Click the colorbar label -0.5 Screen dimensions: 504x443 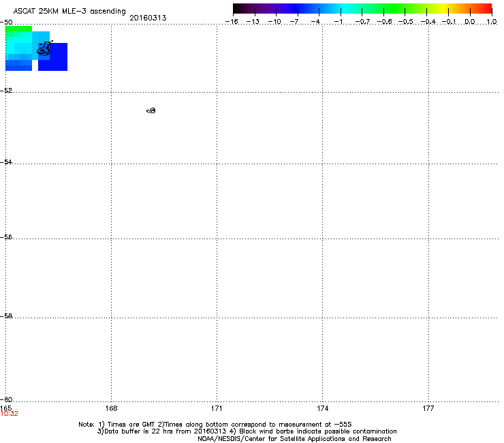coord(406,22)
